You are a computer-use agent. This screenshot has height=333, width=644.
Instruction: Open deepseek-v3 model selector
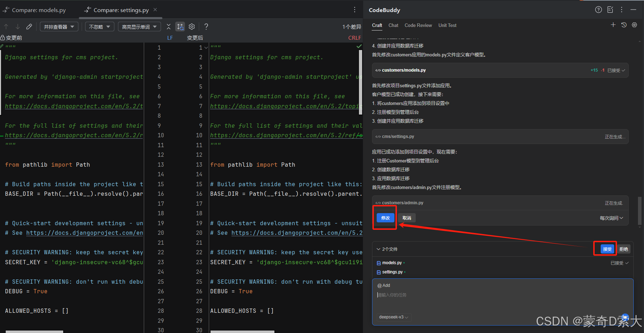[394, 317]
